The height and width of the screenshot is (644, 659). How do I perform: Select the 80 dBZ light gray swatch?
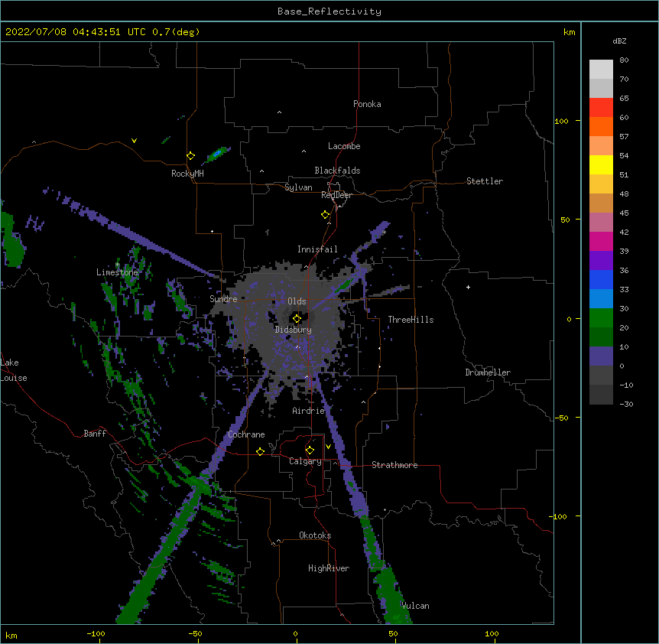[x=601, y=70]
